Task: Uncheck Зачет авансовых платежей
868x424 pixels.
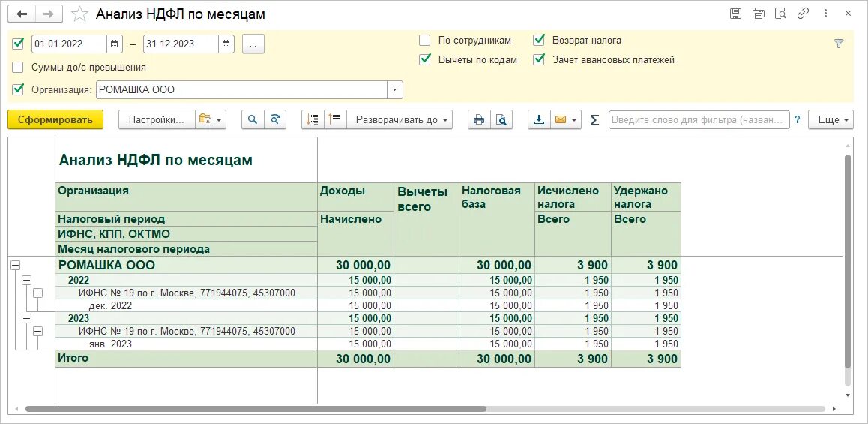Action: click(x=539, y=59)
